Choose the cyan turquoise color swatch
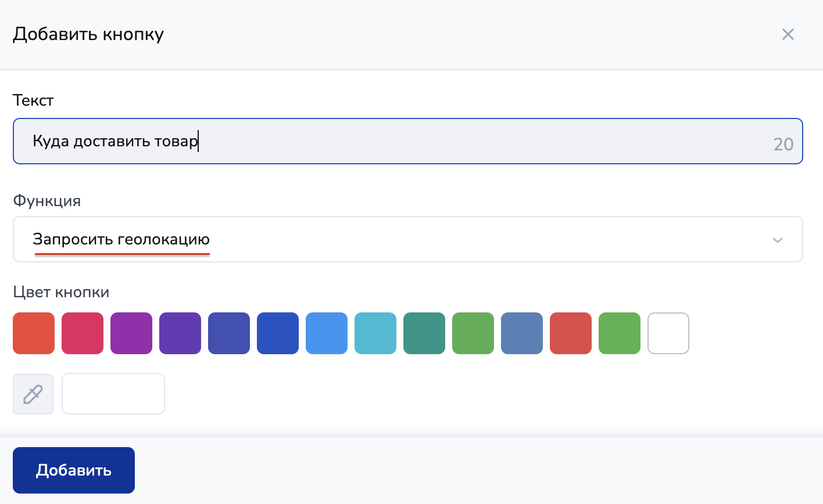This screenshot has width=823, height=504. [x=375, y=333]
